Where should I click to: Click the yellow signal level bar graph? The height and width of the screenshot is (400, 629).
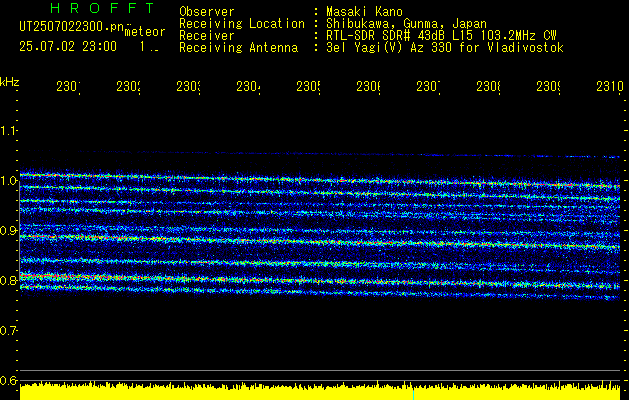click(x=320, y=391)
